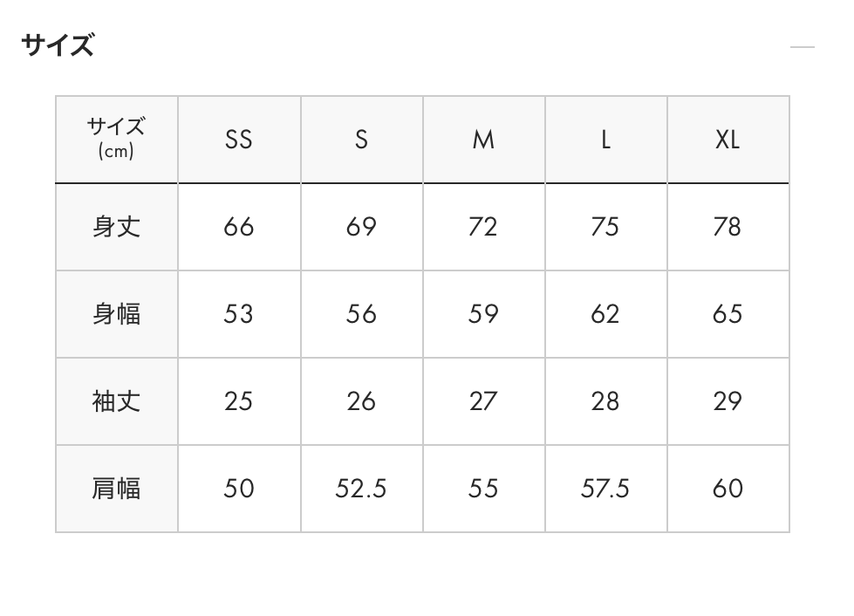Click the サイズ (cm) header cell
Screen dimensions: 854x616
[116, 139]
